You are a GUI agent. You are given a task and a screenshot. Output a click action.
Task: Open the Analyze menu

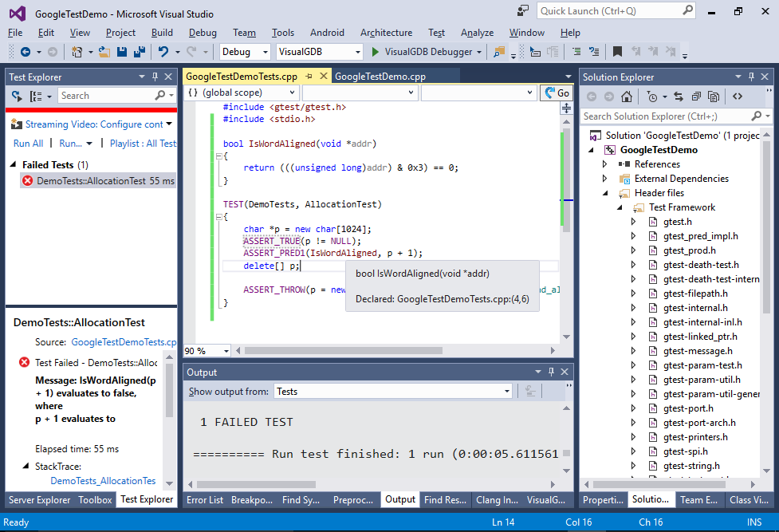tap(477, 33)
